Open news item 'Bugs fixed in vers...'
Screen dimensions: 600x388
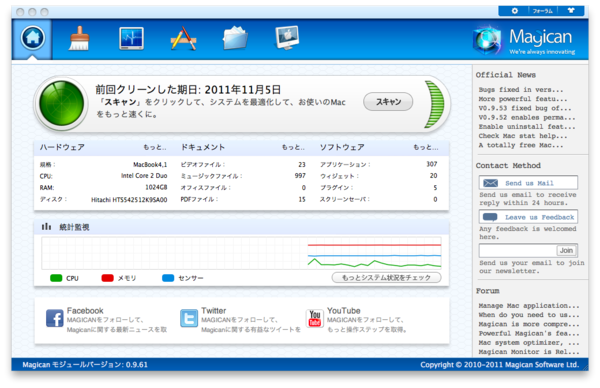point(521,90)
